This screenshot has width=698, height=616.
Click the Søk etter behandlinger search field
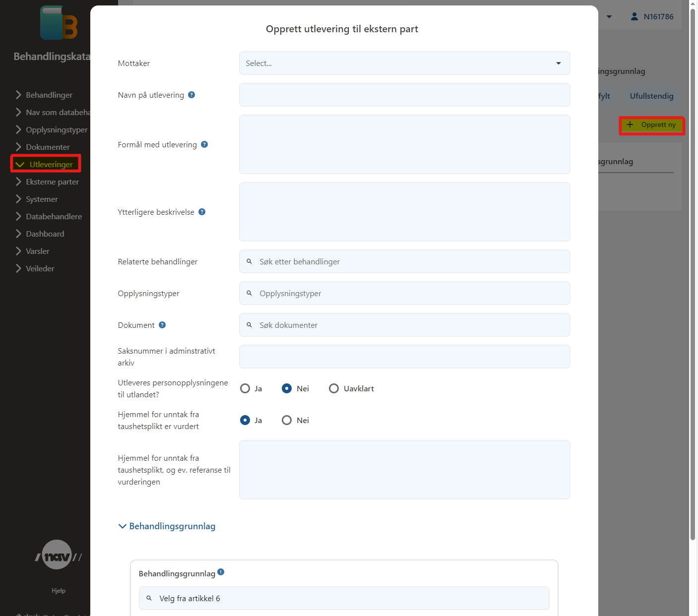(404, 261)
